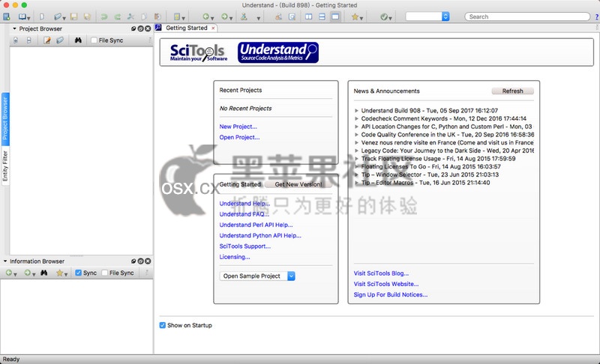This screenshot has width=600, height=364.
Task: Click the Undo toolbar icon
Action: click(x=104, y=16)
